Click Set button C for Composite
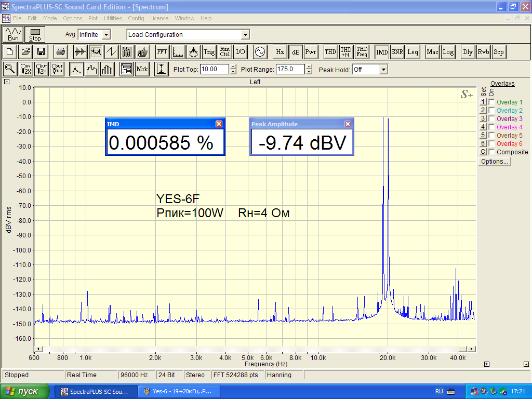This screenshot has width=532, height=399. click(483, 152)
